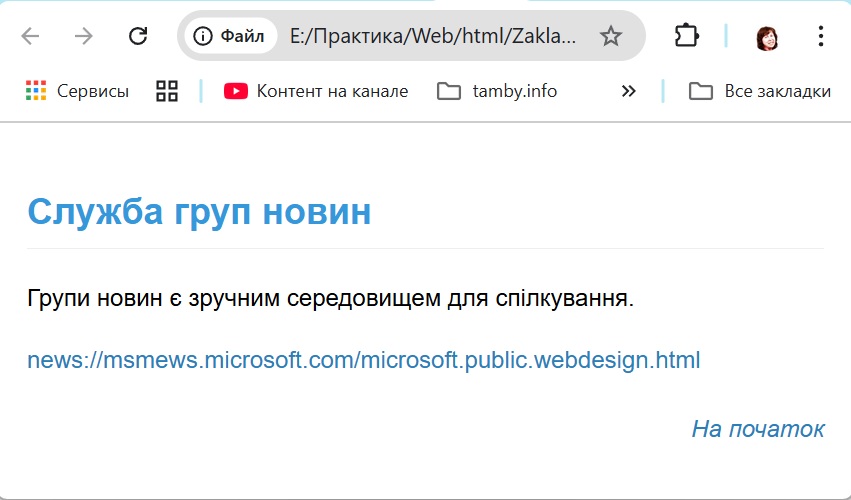851x500 pixels.
Task: Open the site info chip labeled Файл
Action: (x=230, y=37)
